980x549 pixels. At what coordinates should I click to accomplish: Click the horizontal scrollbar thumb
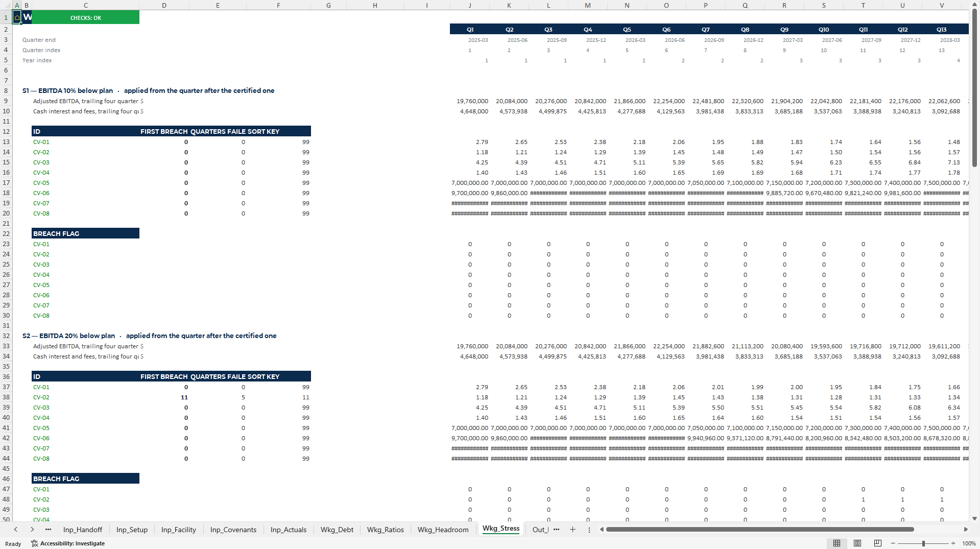[759, 530]
